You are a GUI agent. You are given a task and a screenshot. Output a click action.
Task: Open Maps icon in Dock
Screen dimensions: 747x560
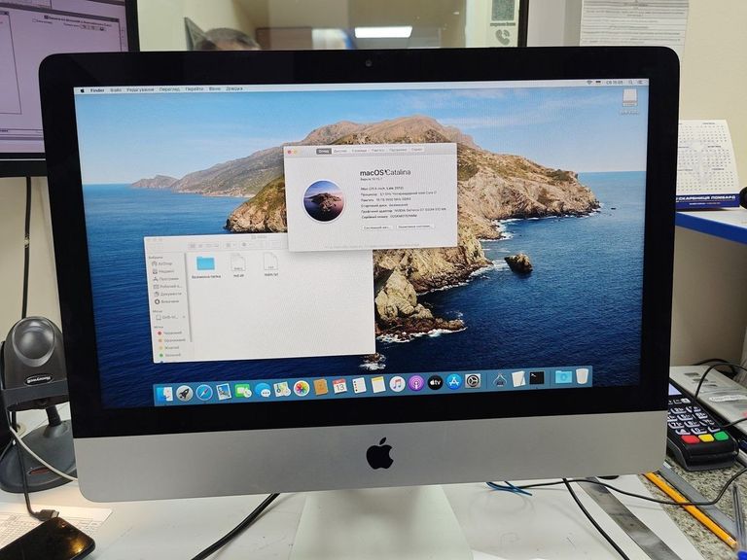click(x=282, y=389)
